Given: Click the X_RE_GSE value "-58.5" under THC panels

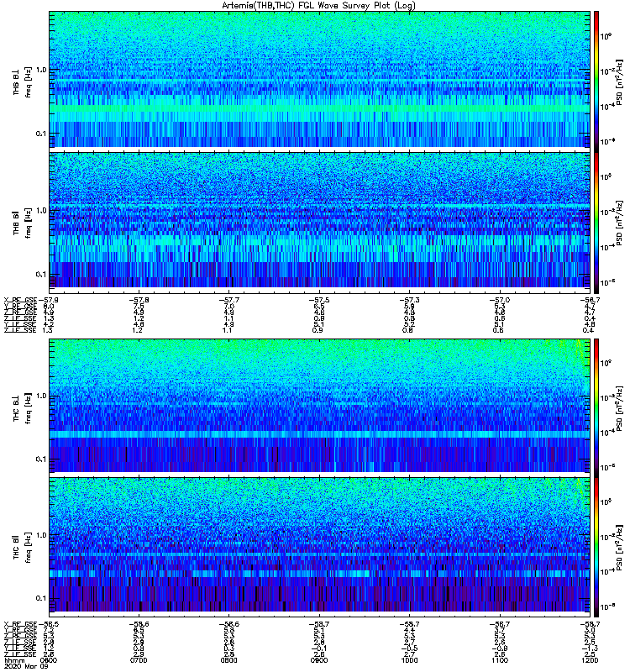Looking at the screenshot, I should (x=49, y=624).
